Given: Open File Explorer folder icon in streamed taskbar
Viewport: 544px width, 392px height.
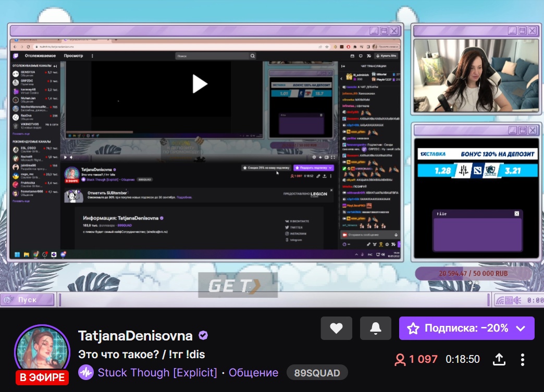Looking at the screenshot, I should coord(27,255).
